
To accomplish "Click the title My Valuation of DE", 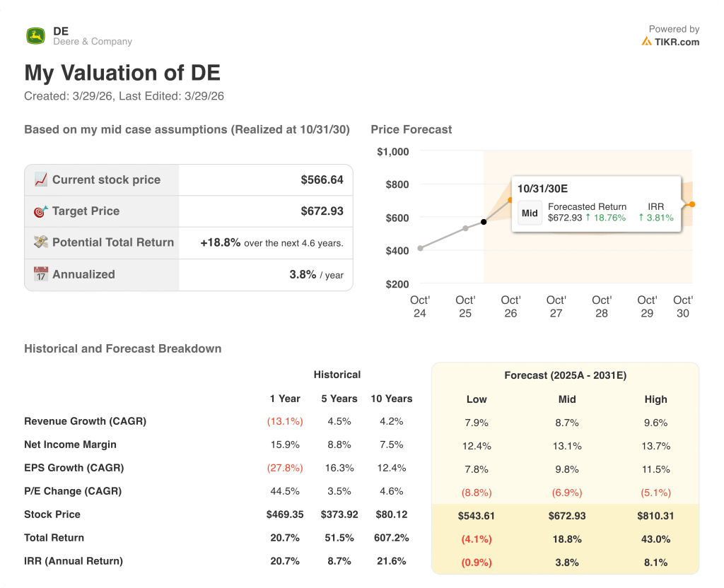I will pos(122,73).
